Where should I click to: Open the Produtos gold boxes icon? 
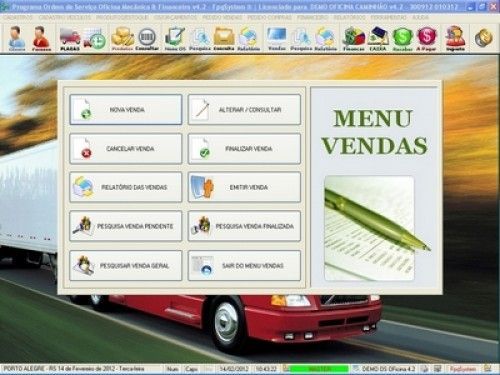click(122, 39)
